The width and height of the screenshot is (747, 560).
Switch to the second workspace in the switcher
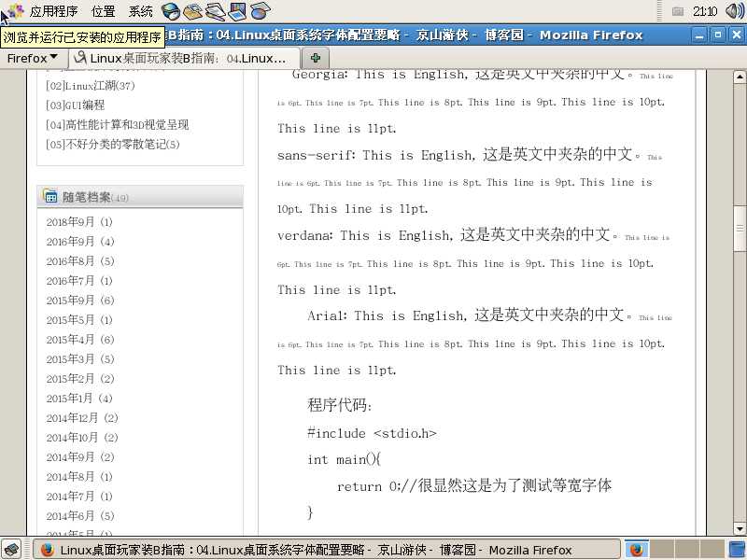(662, 550)
